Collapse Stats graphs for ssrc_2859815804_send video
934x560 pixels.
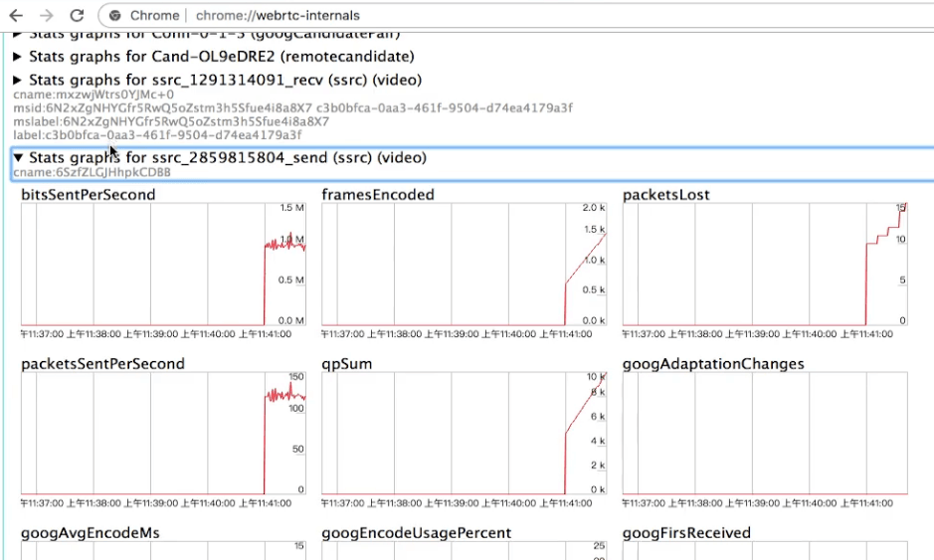pyautogui.click(x=220, y=158)
